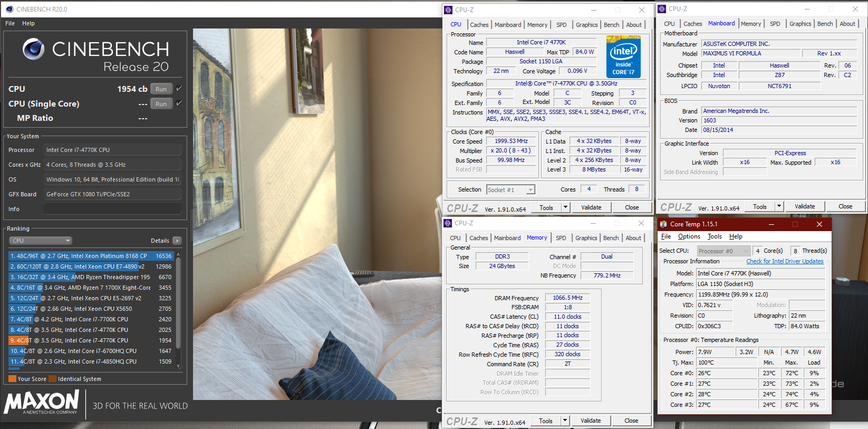Click the Ranking Details arrow icon
Screen dimensions: 868x429
[177, 241]
